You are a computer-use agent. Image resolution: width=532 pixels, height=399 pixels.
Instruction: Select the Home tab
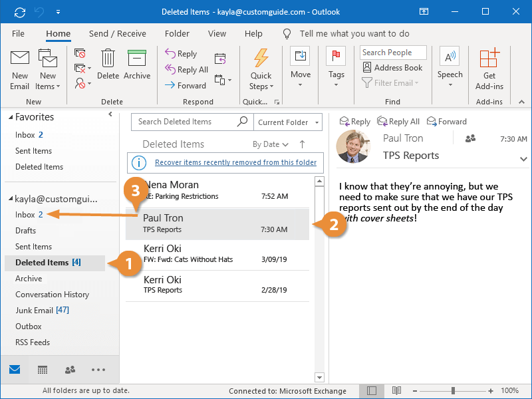tap(59, 34)
